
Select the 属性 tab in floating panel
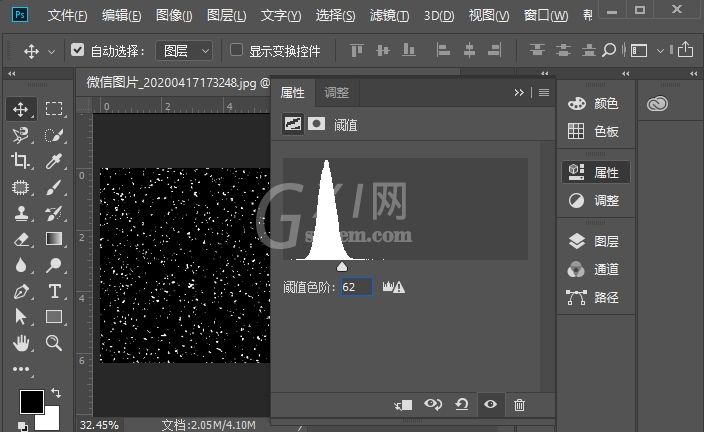[x=292, y=93]
